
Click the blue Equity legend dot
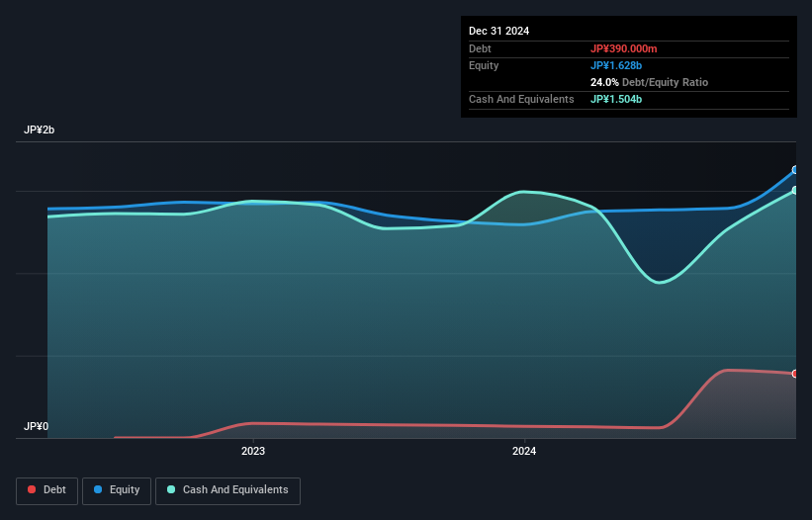coord(98,489)
